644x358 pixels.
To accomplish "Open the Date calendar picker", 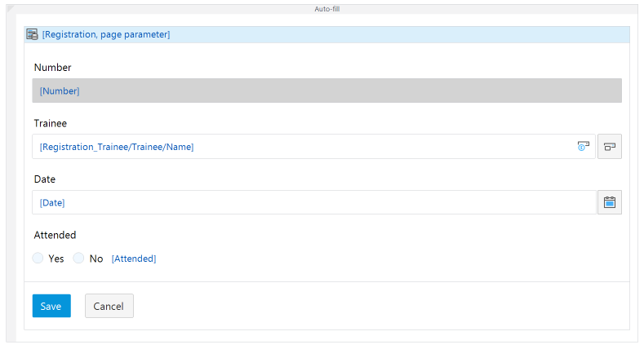I will point(610,202).
